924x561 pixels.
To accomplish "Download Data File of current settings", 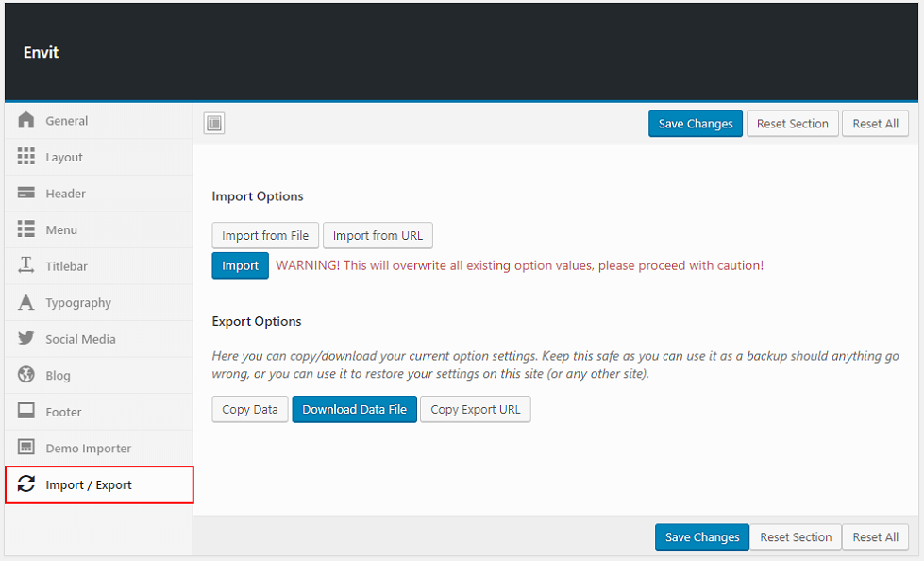I will point(354,410).
